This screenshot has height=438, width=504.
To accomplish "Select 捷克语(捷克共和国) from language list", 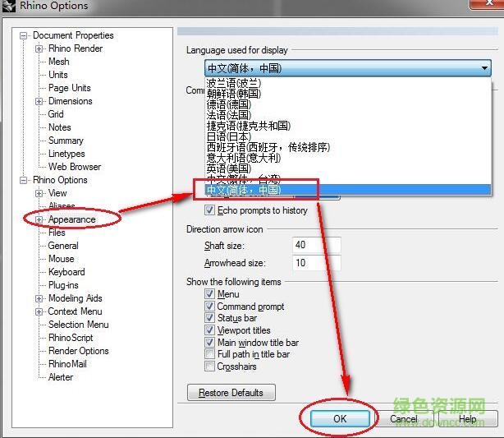I will [x=348, y=126].
